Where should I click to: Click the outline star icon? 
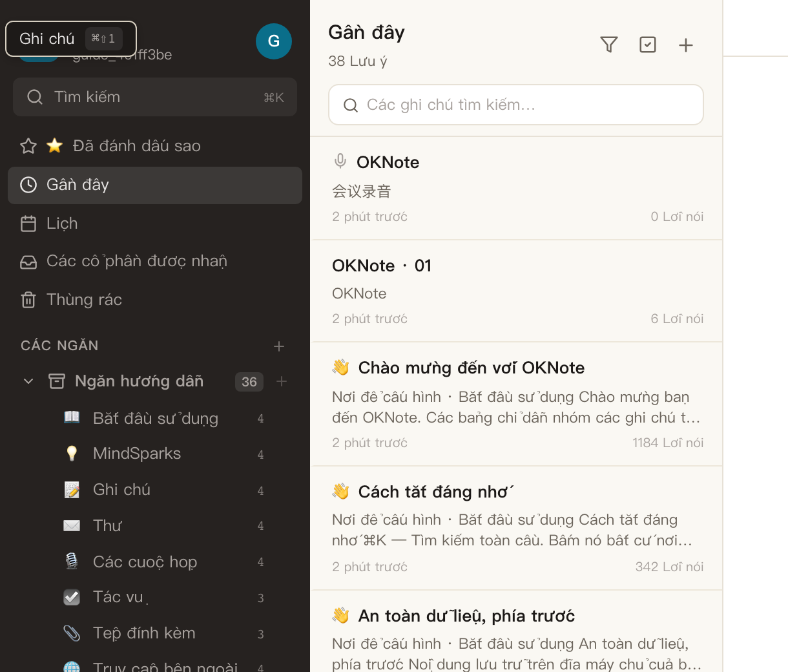click(28, 146)
